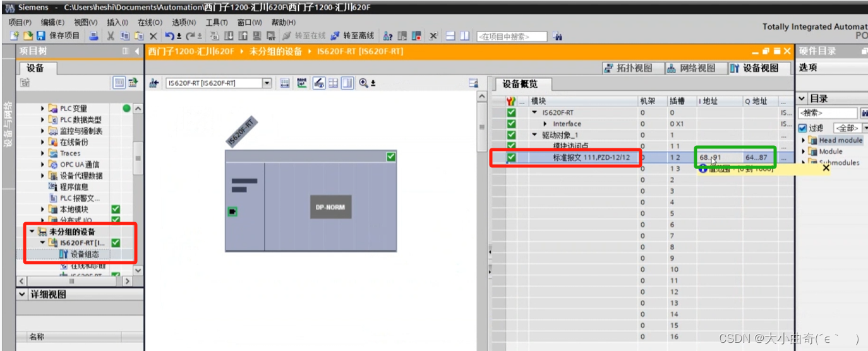The width and height of the screenshot is (868, 351).
Task: Switch to 拓扑视图 tab
Action: (634, 68)
